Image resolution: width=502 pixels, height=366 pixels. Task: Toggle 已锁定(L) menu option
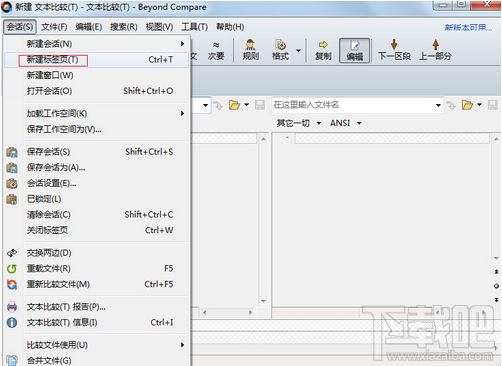click(97, 199)
